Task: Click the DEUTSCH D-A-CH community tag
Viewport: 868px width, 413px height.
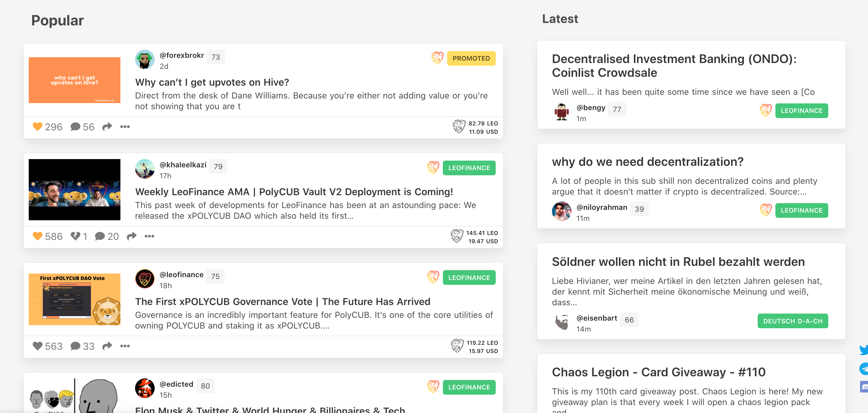Action: 793,321
